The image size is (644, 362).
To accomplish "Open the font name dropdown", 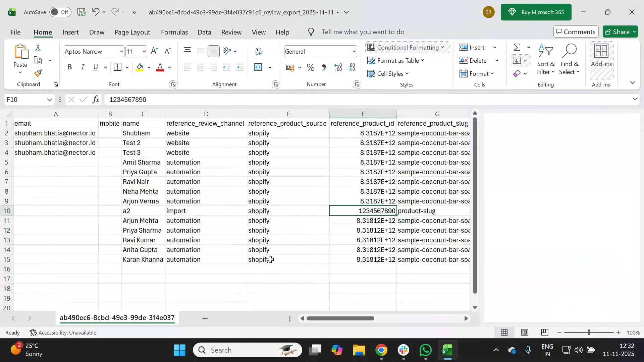I will click(121, 51).
